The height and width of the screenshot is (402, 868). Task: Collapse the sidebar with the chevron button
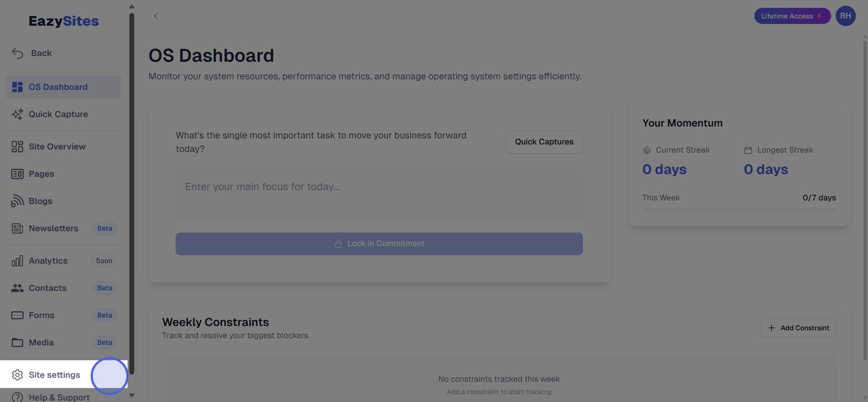pos(156,16)
